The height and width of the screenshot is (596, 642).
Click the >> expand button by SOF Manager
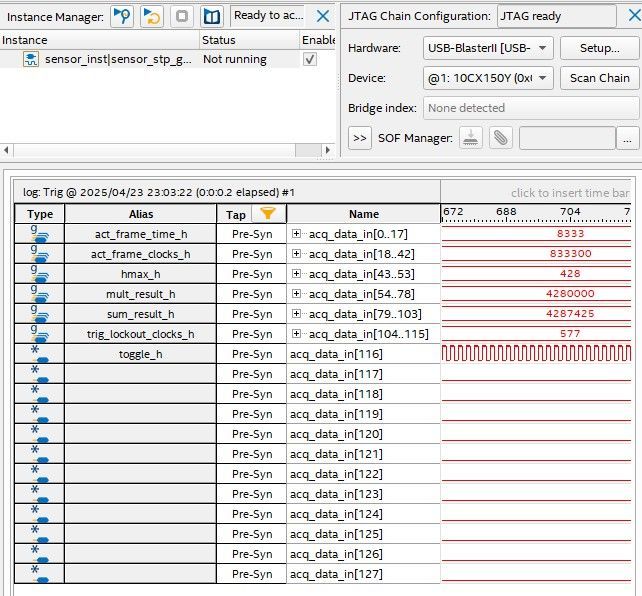360,138
